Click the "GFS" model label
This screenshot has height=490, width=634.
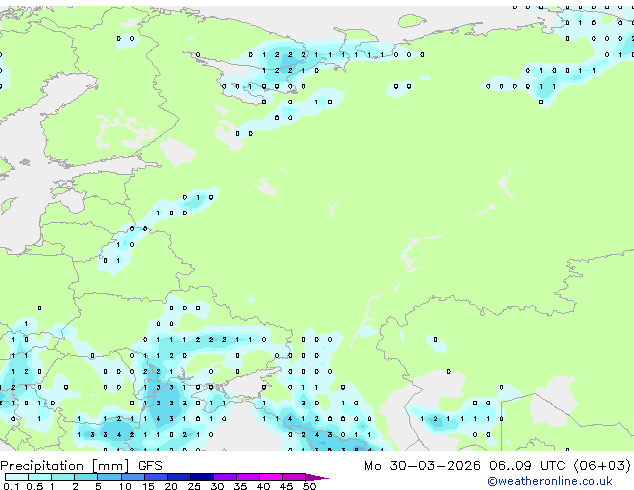pyautogui.click(x=150, y=466)
